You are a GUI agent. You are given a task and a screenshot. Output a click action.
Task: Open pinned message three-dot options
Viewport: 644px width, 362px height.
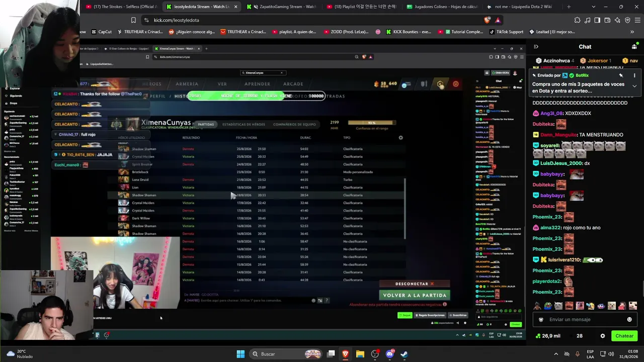tap(634, 75)
